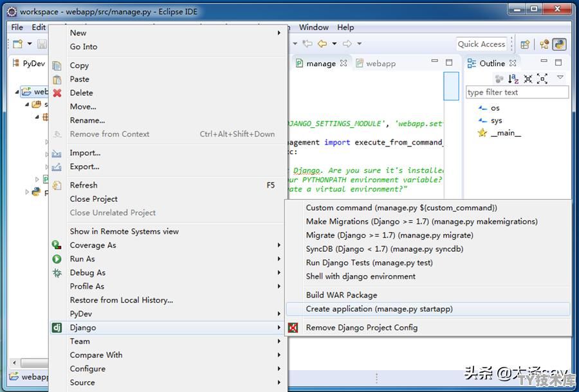The image size is (579, 392).
Task: Click the New wizard toolbar icon
Action: [x=18, y=44]
